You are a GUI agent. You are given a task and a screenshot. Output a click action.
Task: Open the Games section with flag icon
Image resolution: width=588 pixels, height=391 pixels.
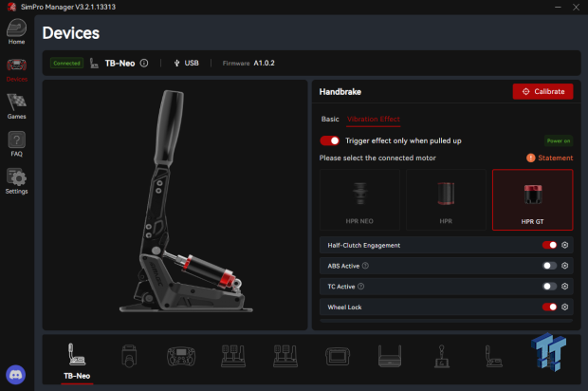(x=16, y=106)
